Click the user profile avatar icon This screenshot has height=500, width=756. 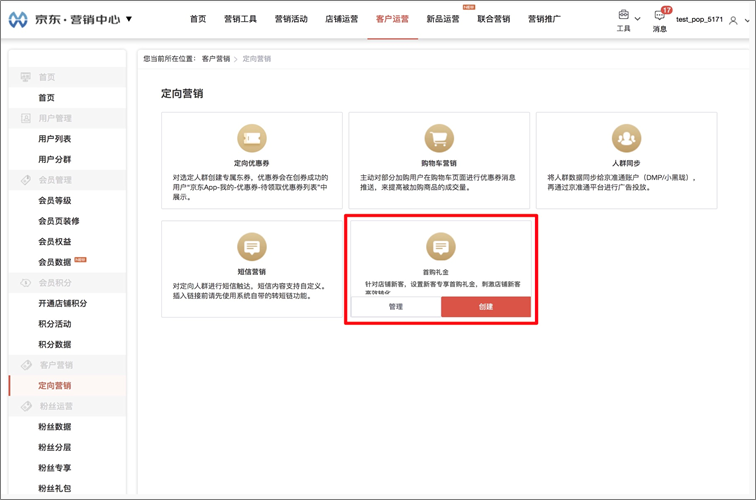733,20
